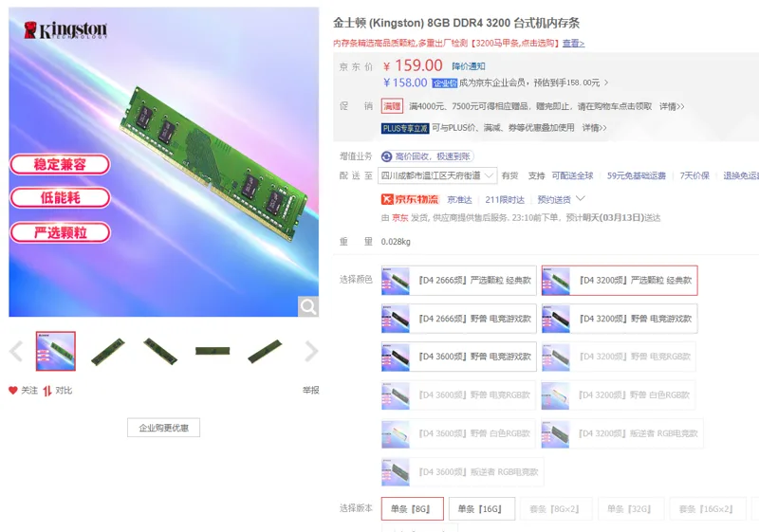Select 单条 32G version
This screenshot has height=532, width=759.
[631, 509]
